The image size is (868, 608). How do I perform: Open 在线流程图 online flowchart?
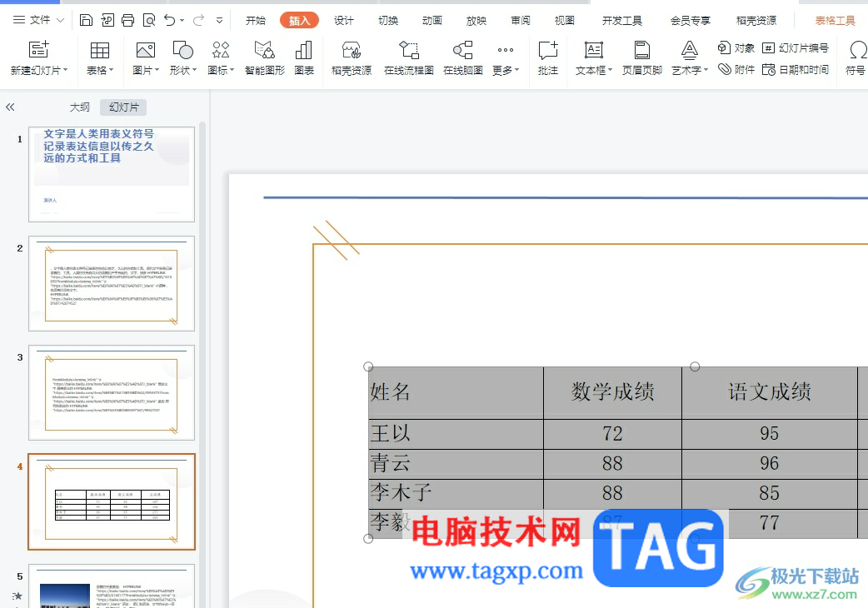point(408,58)
